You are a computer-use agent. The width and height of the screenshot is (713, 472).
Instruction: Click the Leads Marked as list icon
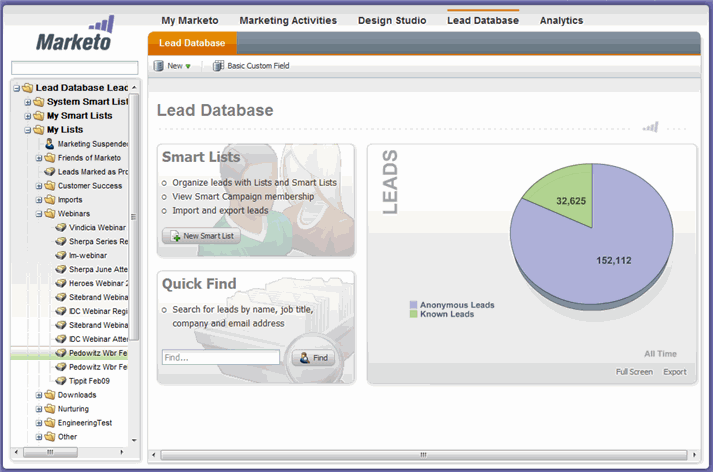[x=50, y=172]
